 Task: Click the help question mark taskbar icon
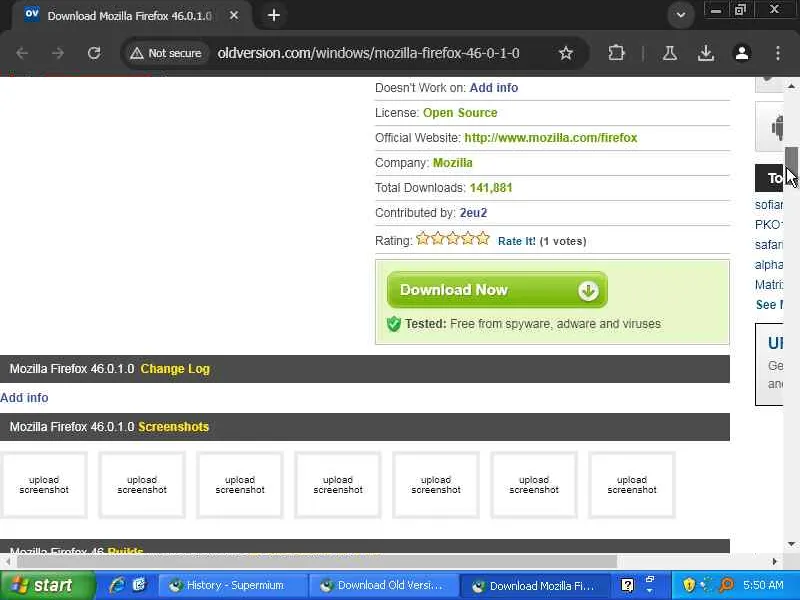click(628, 586)
